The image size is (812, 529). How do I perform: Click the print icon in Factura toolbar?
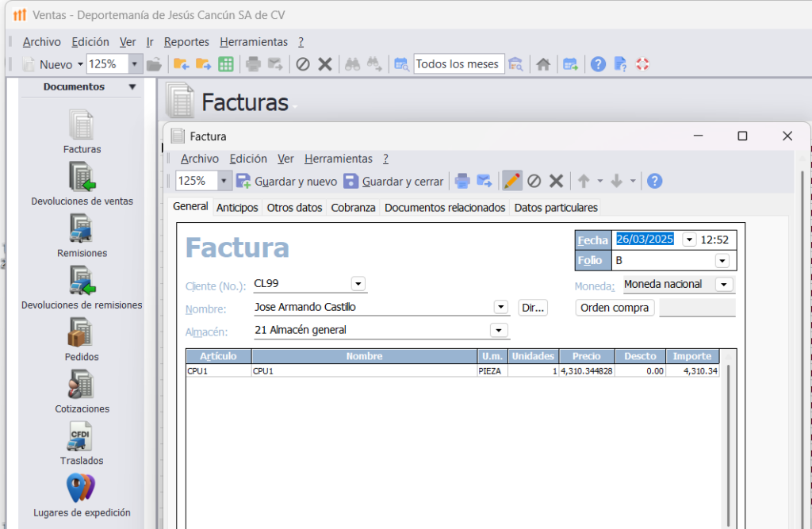462,182
